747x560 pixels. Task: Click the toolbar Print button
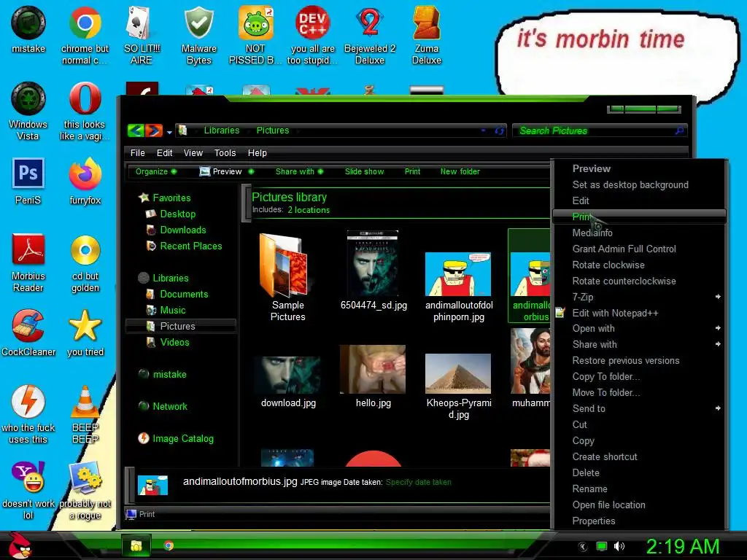tap(412, 171)
